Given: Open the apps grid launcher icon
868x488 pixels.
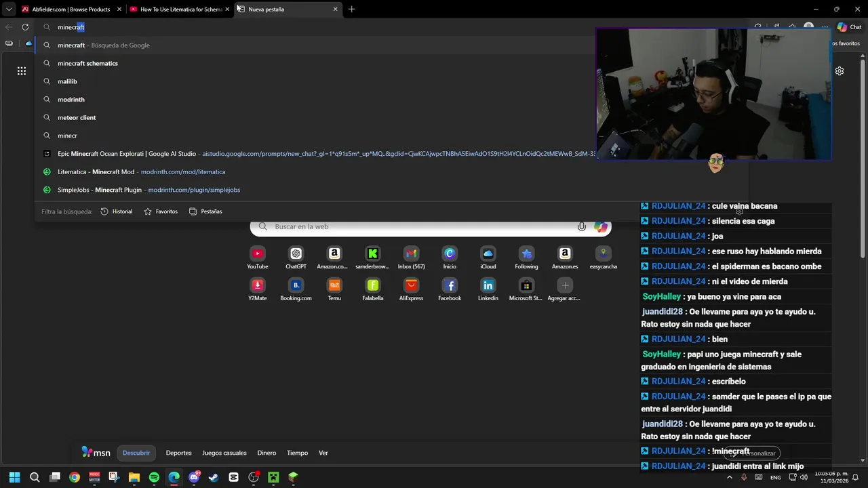Looking at the screenshot, I should tap(22, 70).
